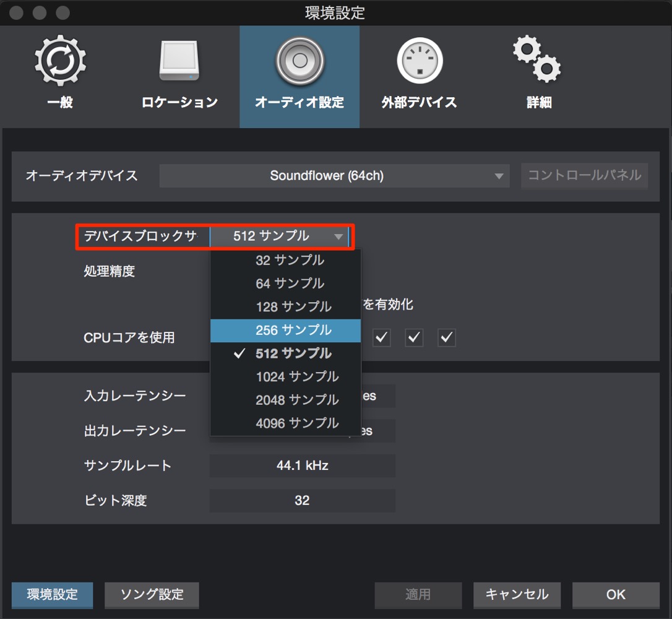
Task: Switch to the 詳細 tab label
Action: point(539,102)
